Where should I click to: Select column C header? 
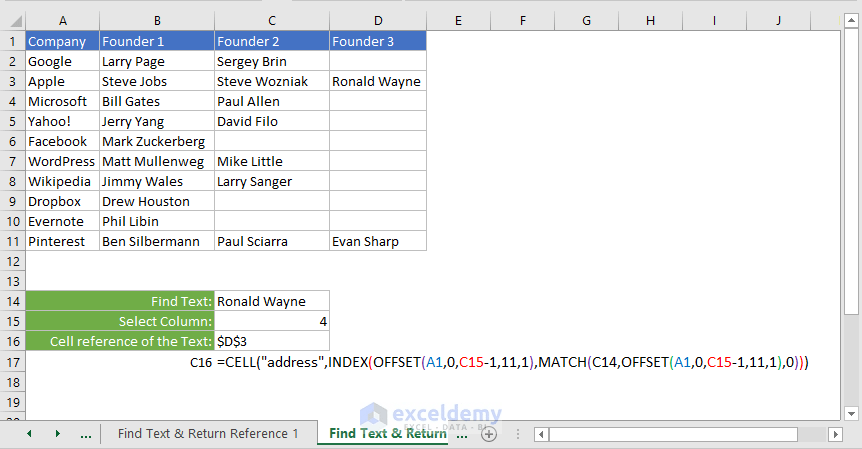click(272, 21)
